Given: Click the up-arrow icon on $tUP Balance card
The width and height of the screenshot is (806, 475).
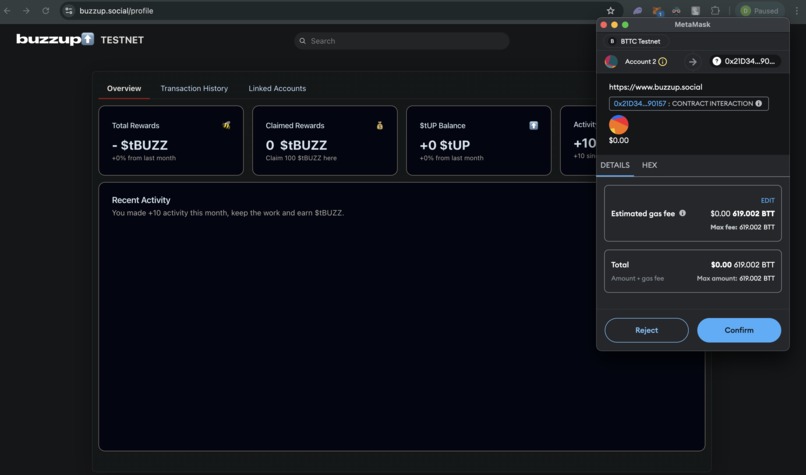Looking at the screenshot, I should (534, 125).
